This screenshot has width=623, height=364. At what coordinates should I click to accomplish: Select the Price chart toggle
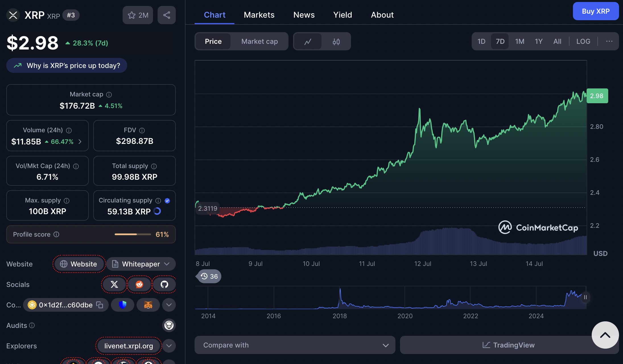tap(213, 42)
